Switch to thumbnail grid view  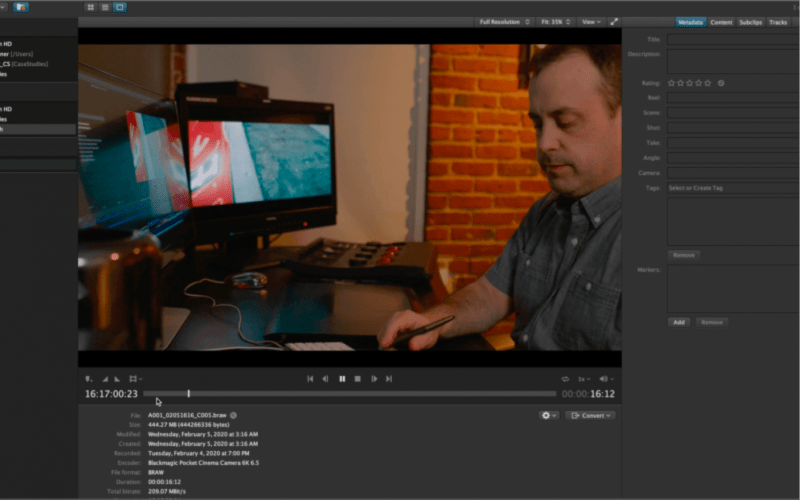pos(89,7)
